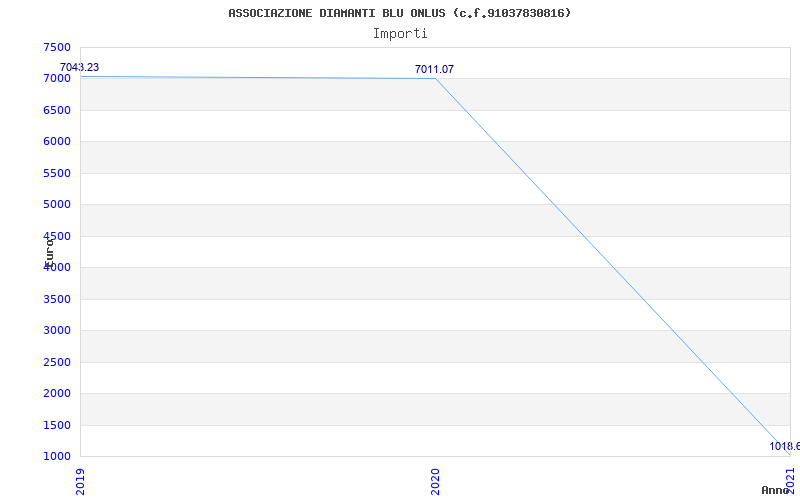Click the Importi subtitle

[x=400, y=34]
